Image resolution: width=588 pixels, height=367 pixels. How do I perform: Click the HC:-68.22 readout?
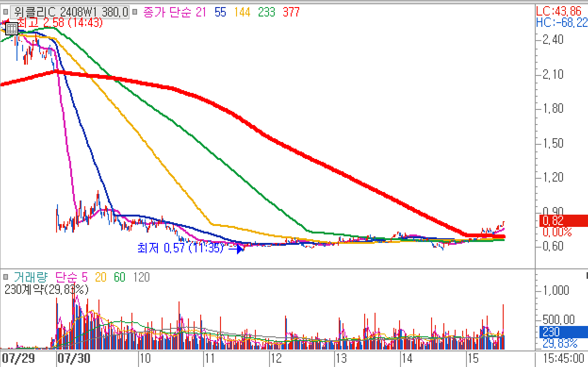(x=562, y=23)
